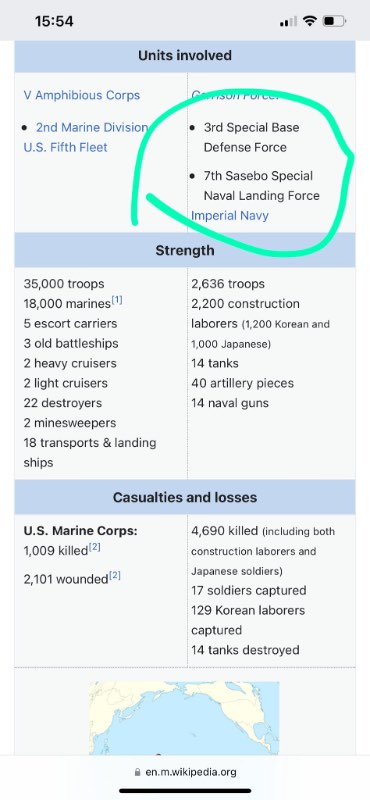Tap the Strength section header
The image size is (370, 800).
[185, 251]
